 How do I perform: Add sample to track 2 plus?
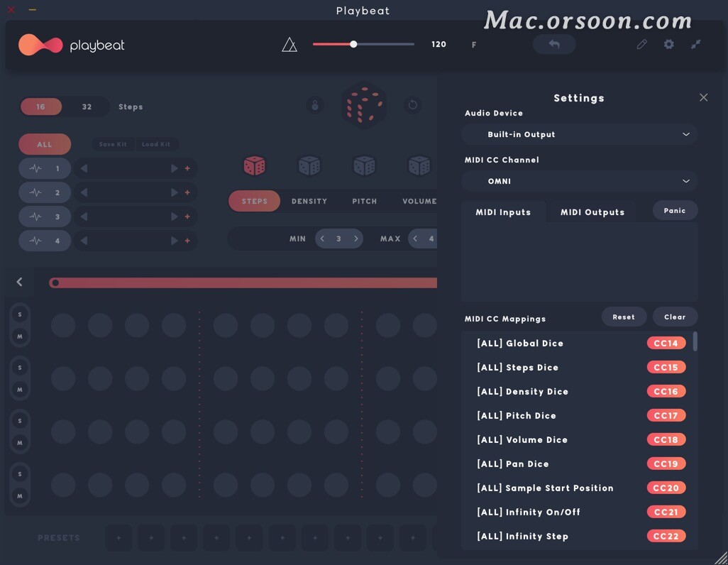(x=187, y=192)
